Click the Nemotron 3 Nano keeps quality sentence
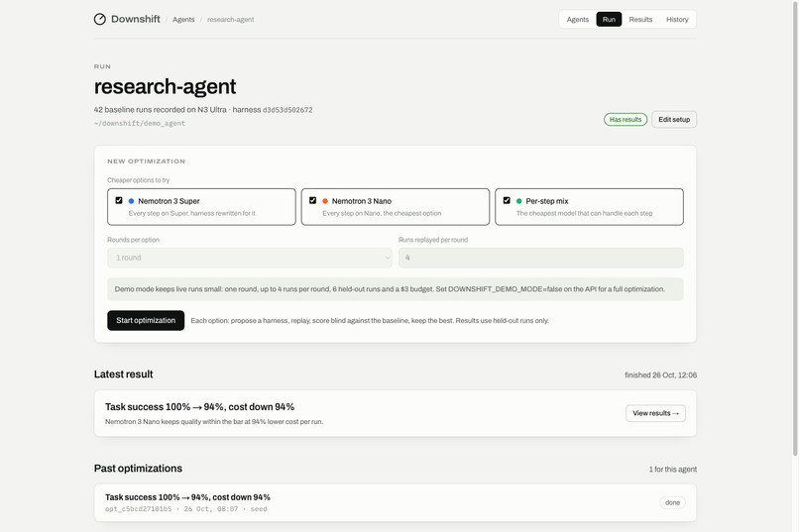 (x=214, y=421)
